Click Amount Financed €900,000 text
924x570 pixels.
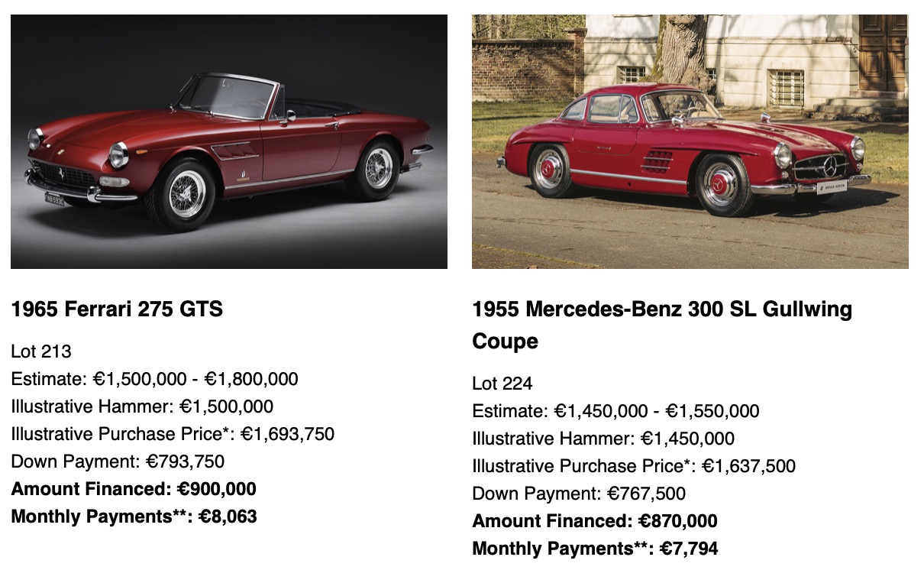[134, 489]
